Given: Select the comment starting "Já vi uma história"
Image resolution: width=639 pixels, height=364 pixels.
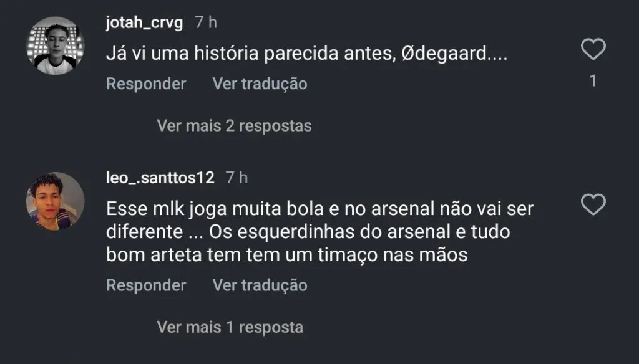Looking at the screenshot, I should point(306,54).
